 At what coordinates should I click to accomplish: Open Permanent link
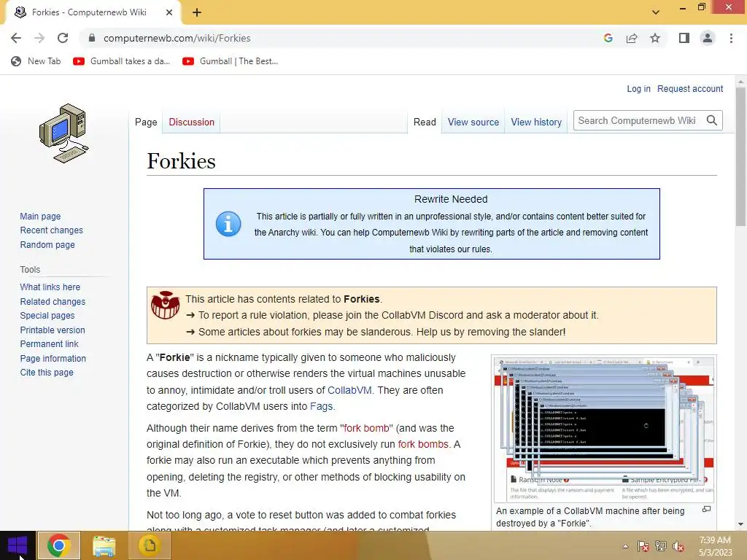click(49, 344)
